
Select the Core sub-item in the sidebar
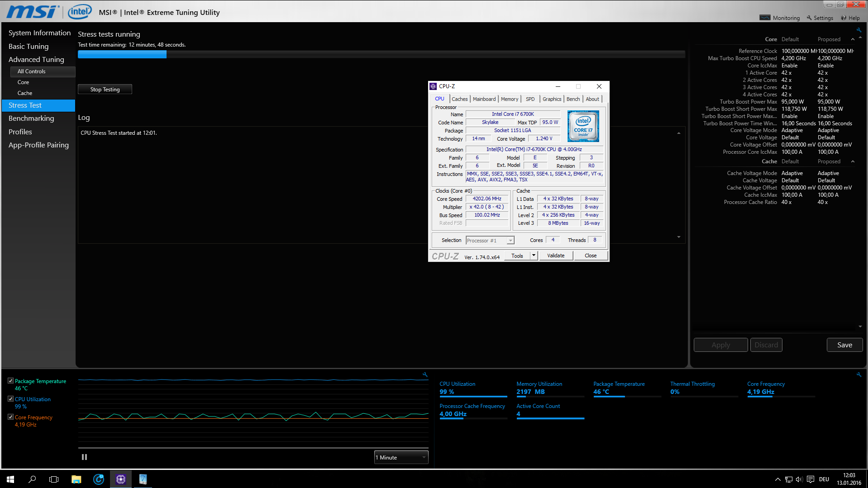tap(23, 82)
